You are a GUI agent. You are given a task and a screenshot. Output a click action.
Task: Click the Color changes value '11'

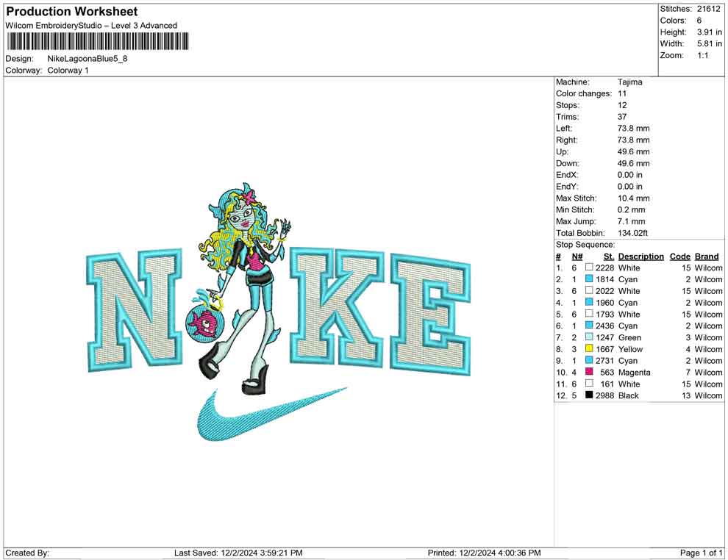621,94
